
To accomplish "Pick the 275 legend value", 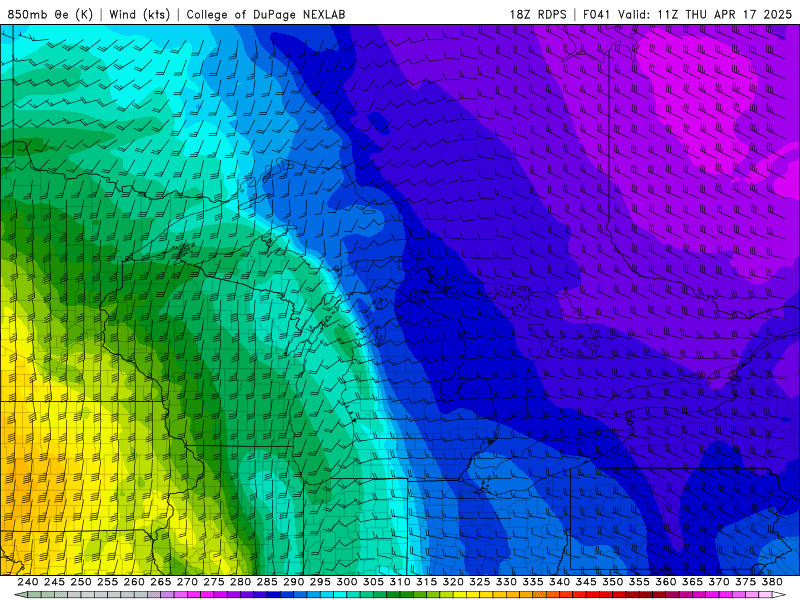I will point(213,582).
